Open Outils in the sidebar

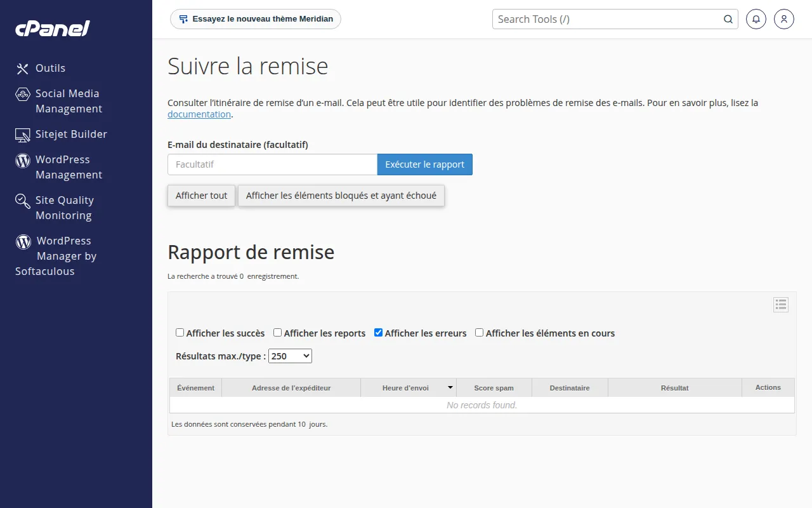[x=50, y=69]
